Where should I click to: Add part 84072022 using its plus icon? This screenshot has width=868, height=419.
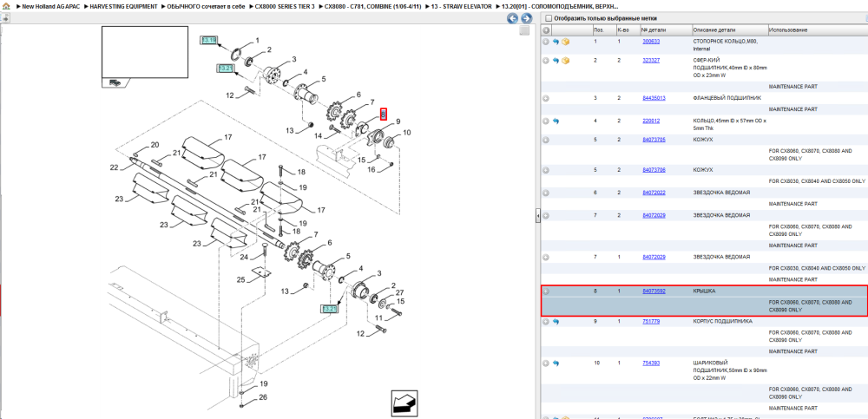(x=546, y=193)
